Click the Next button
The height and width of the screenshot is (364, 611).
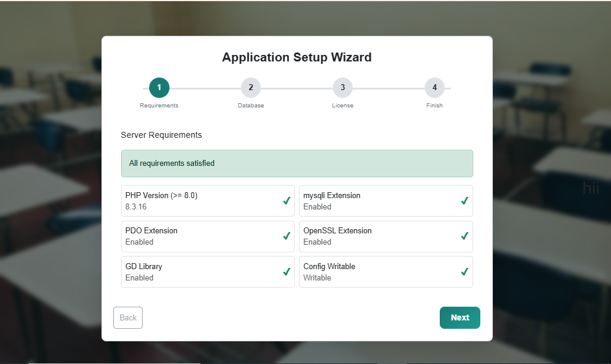click(x=459, y=317)
